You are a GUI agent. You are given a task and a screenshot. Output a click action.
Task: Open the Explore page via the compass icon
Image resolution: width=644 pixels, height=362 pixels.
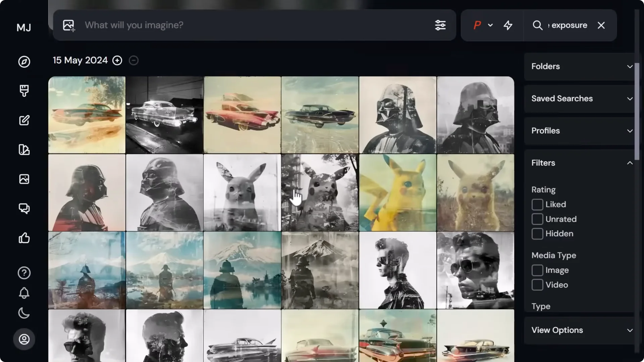[24, 62]
